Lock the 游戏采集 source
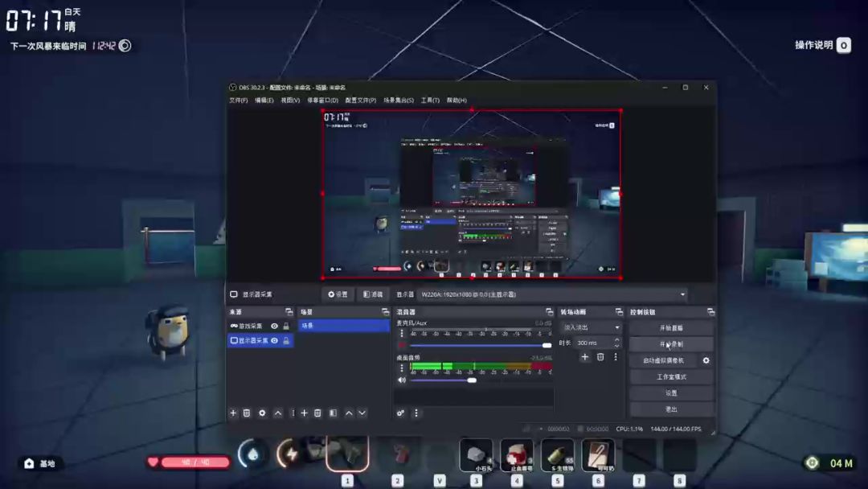This screenshot has width=868, height=489. tap(286, 327)
